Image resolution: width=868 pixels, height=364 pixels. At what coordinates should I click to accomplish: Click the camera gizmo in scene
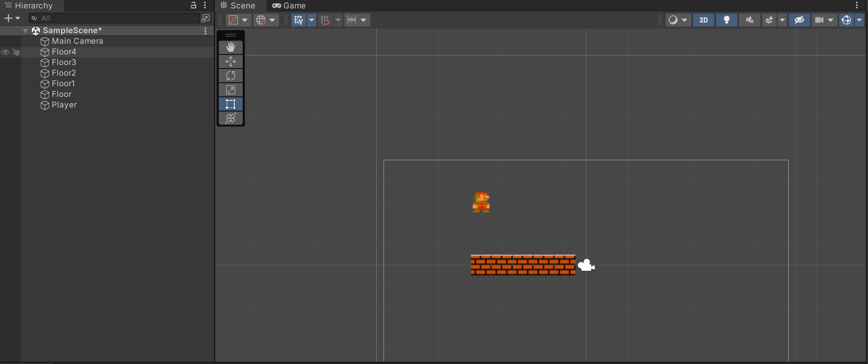coord(586,265)
